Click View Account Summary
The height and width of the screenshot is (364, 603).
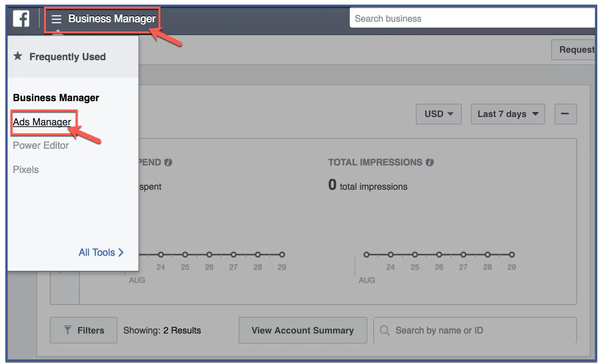point(302,330)
